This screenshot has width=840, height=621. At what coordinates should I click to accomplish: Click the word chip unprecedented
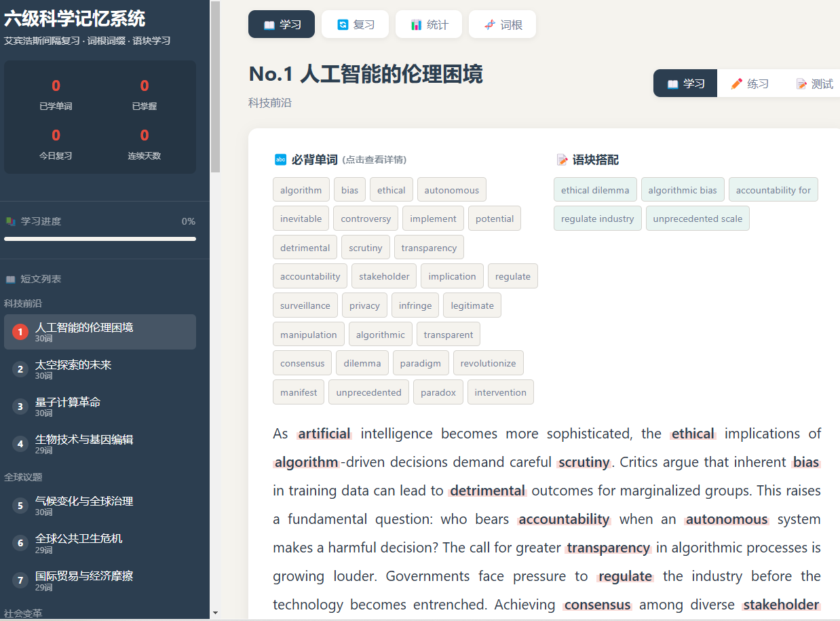(x=368, y=392)
